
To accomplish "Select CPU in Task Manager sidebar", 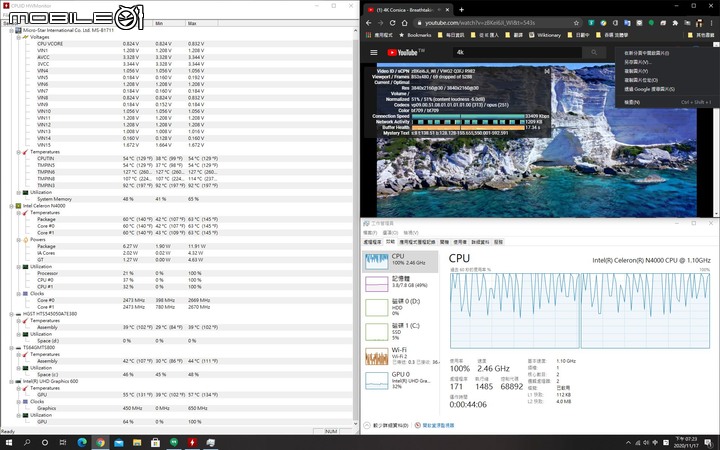I will tap(400, 261).
